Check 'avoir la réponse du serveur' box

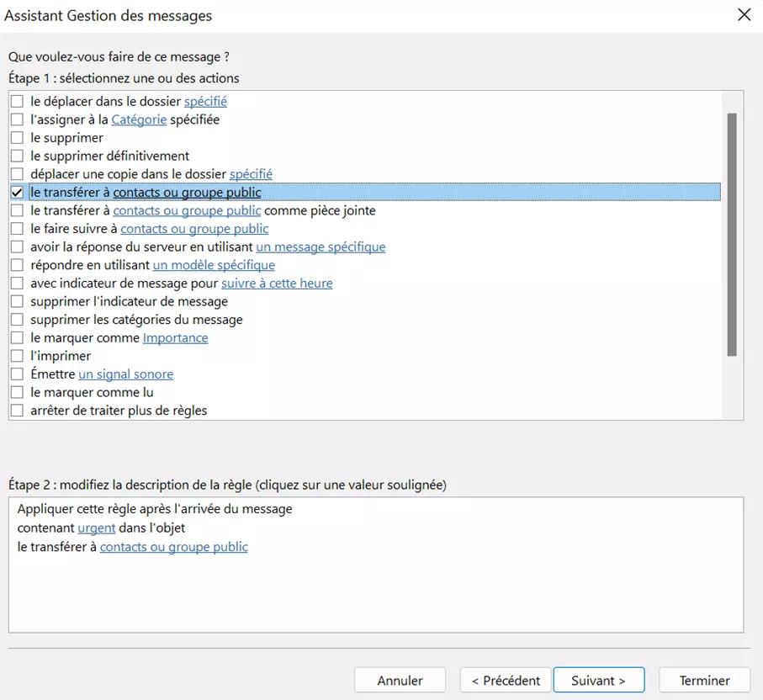(x=17, y=247)
